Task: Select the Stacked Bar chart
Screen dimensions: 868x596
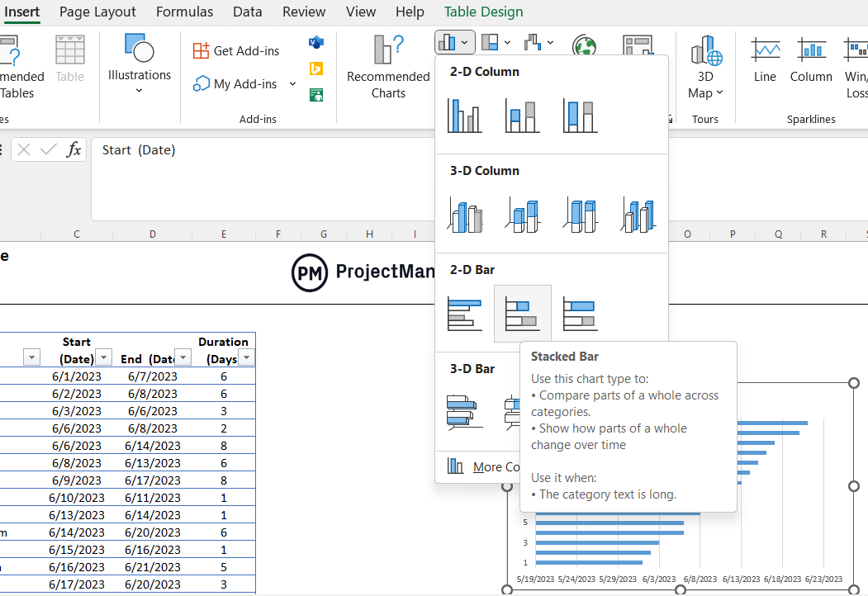Action: tap(522, 314)
